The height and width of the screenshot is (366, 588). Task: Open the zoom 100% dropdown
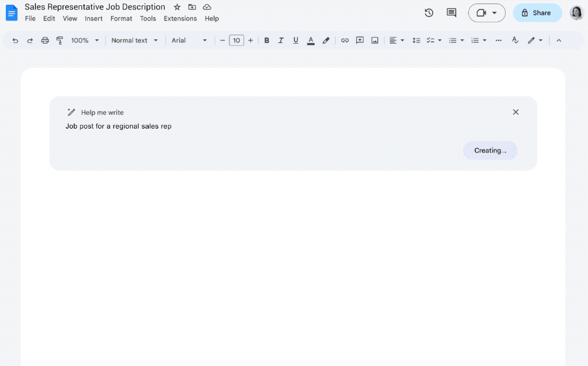[85, 41]
